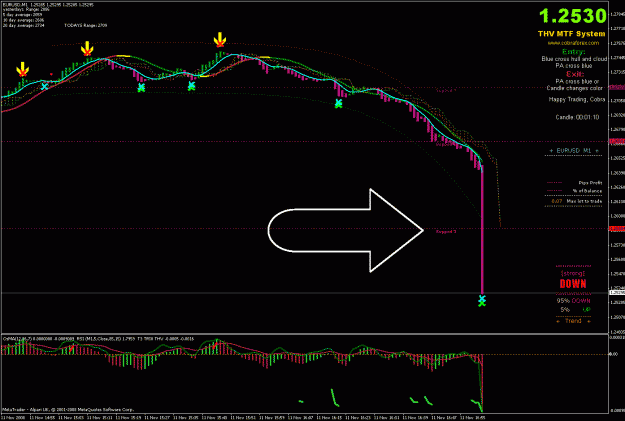Click the 95% DOWN percentage
625x421 pixels.
(x=573, y=301)
